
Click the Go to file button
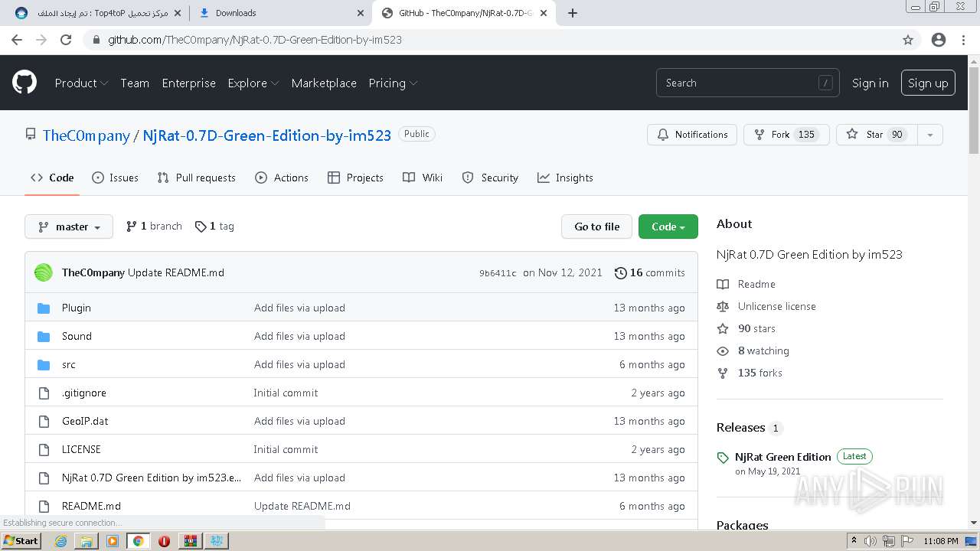click(x=597, y=227)
